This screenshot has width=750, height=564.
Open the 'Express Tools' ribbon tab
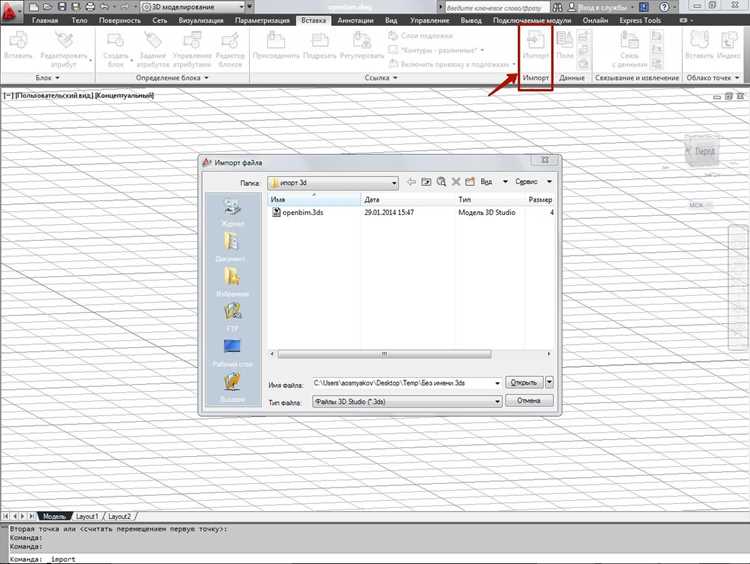[x=640, y=20]
